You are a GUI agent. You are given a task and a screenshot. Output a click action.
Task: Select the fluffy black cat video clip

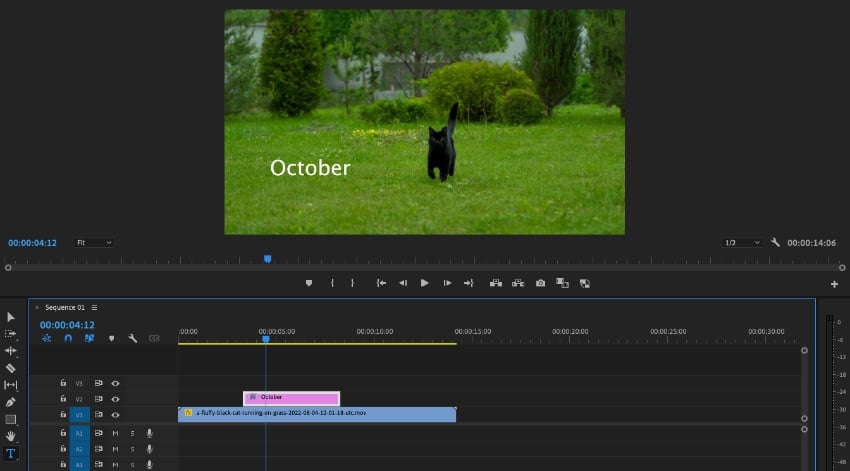point(317,414)
